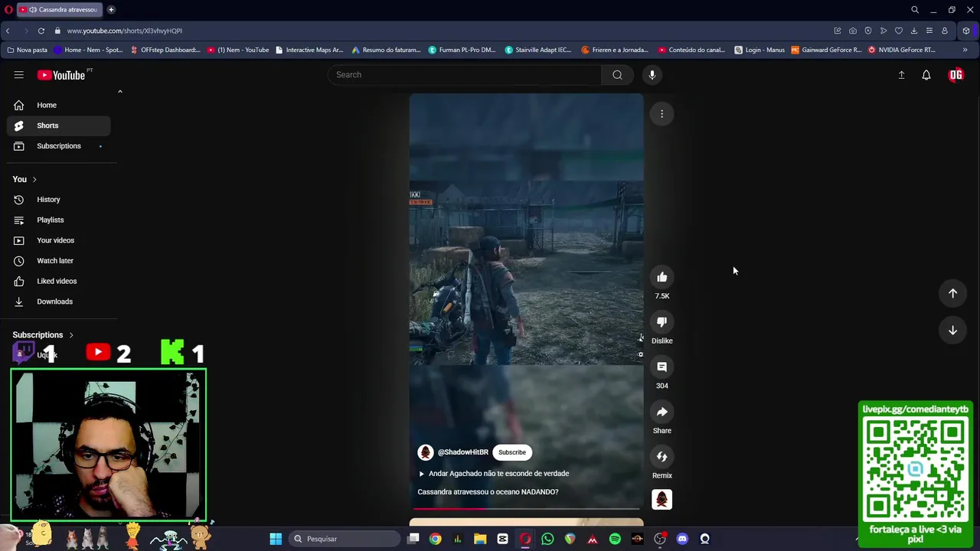Expand the Subscriptions section header
Viewport: 980px width, 551px height.
tap(43, 335)
